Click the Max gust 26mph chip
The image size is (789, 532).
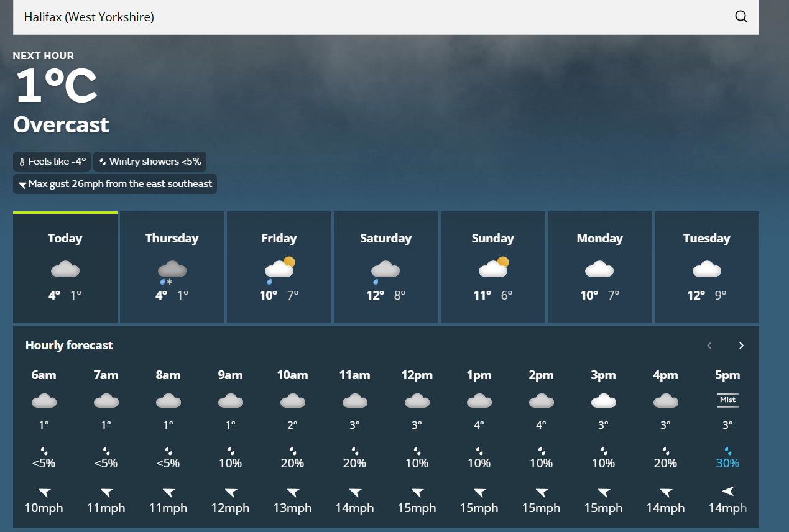point(115,184)
